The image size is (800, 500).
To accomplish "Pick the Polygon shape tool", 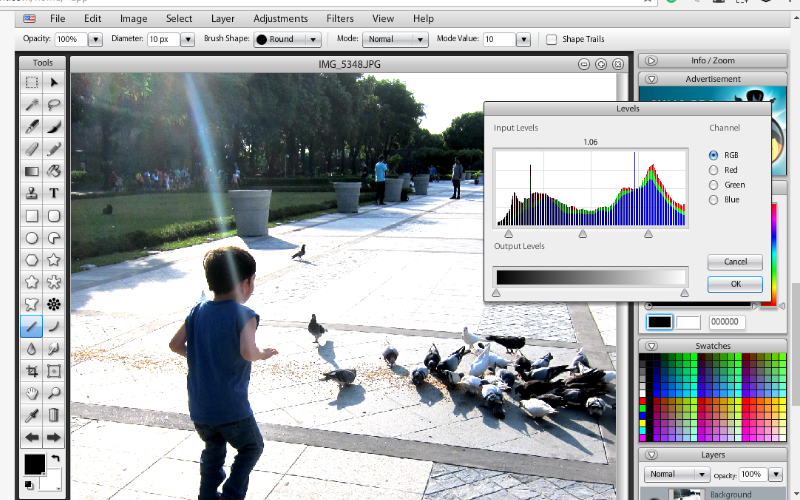I will click(32, 260).
